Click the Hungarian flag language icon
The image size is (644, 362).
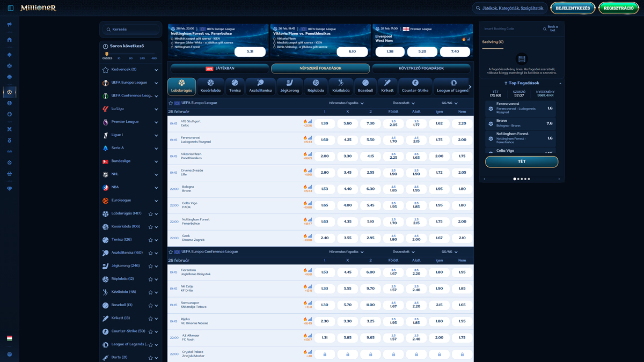9,338
